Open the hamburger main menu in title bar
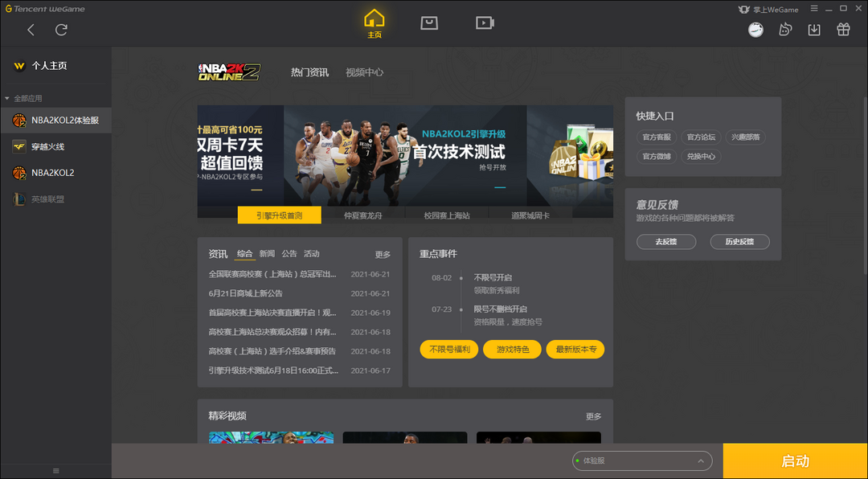The width and height of the screenshot is (868, 479). (814, 8)
